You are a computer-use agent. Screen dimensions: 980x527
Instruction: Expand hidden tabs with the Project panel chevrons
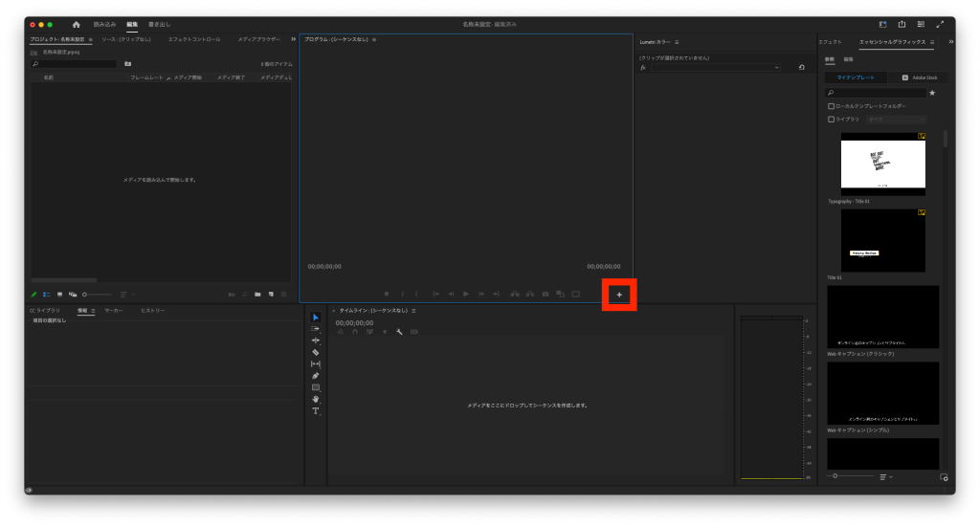point(293,39)
